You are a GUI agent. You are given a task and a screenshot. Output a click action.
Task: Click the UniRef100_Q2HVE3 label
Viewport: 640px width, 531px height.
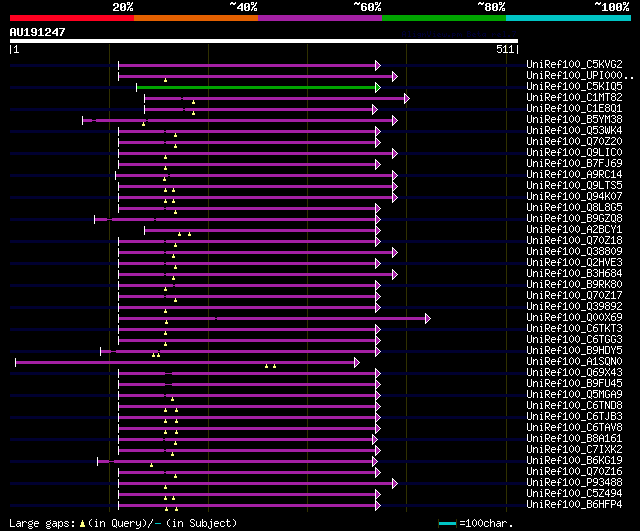(574, 263)
